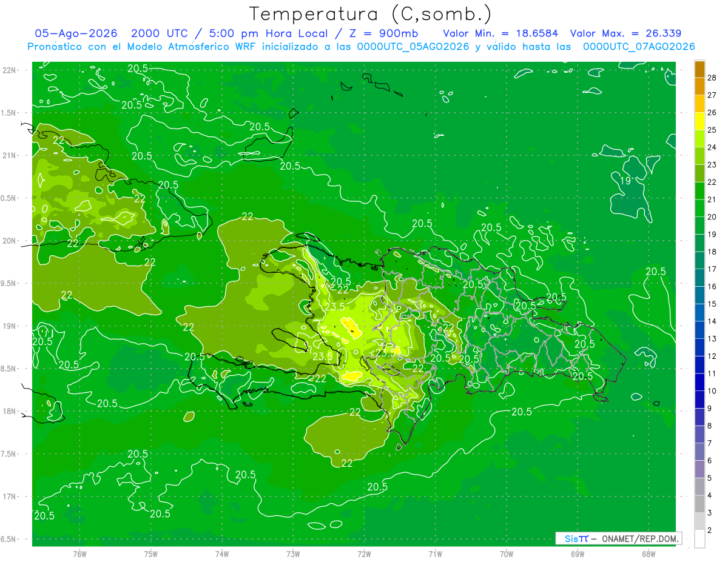
Task: Click the legend value '10'
Action: coord(712,391)
